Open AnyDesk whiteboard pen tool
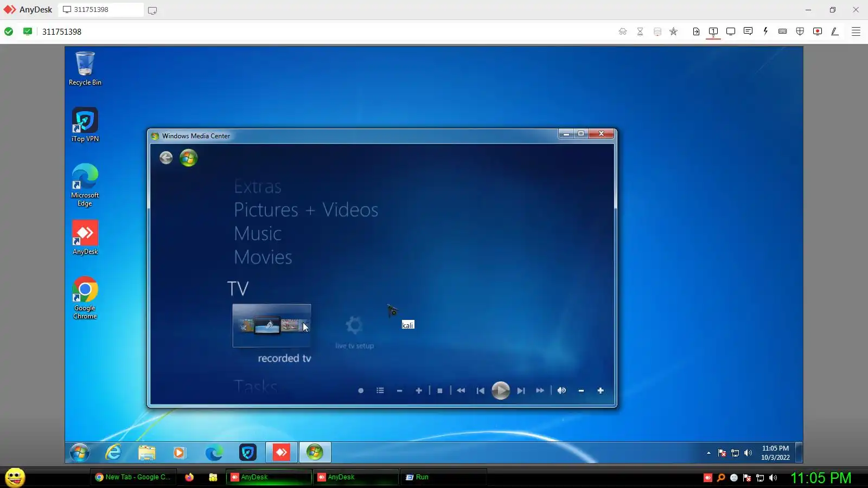The image size is (868, 488). coord(835,31)
